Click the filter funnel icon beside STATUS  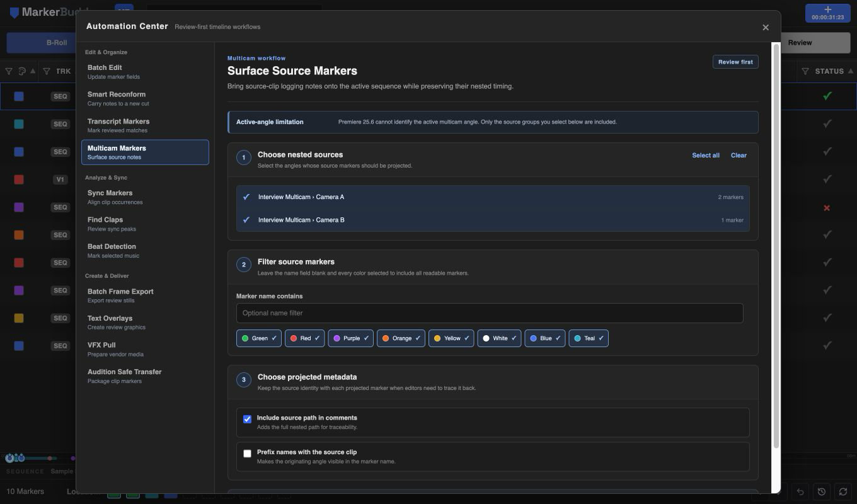coord(805,71)
